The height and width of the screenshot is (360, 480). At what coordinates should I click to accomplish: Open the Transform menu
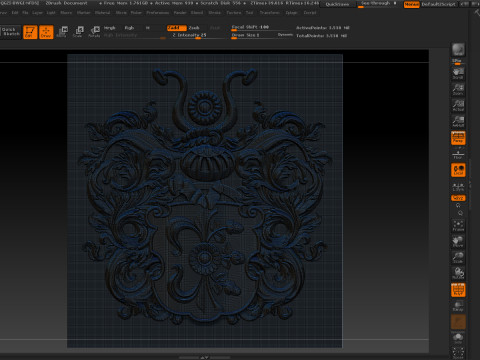tap(270, 13)
